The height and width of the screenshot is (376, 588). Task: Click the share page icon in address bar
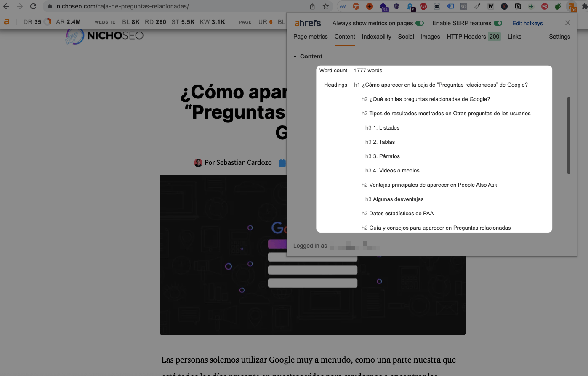click(312, 6)
